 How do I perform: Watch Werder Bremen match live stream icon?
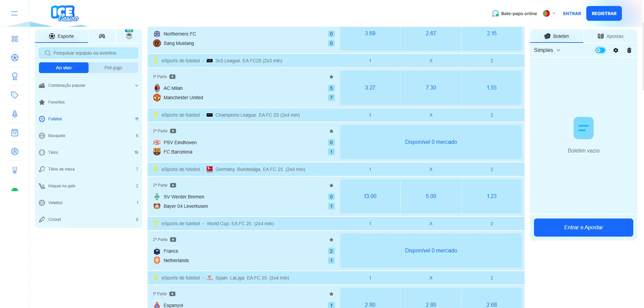pos(173,185)
